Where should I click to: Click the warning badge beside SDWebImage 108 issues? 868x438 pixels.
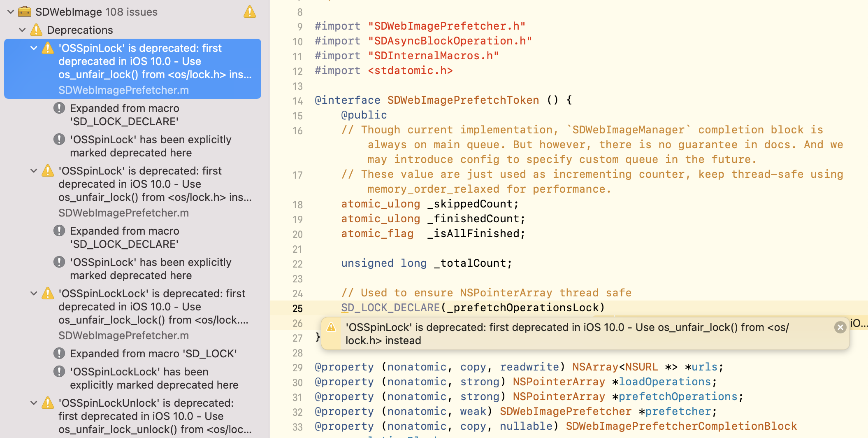(249, 12)
